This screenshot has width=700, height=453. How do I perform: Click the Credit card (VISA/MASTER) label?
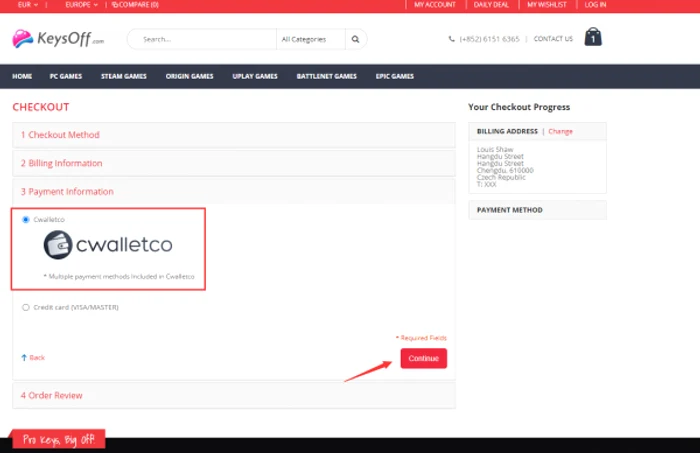[x=76, y=308]
